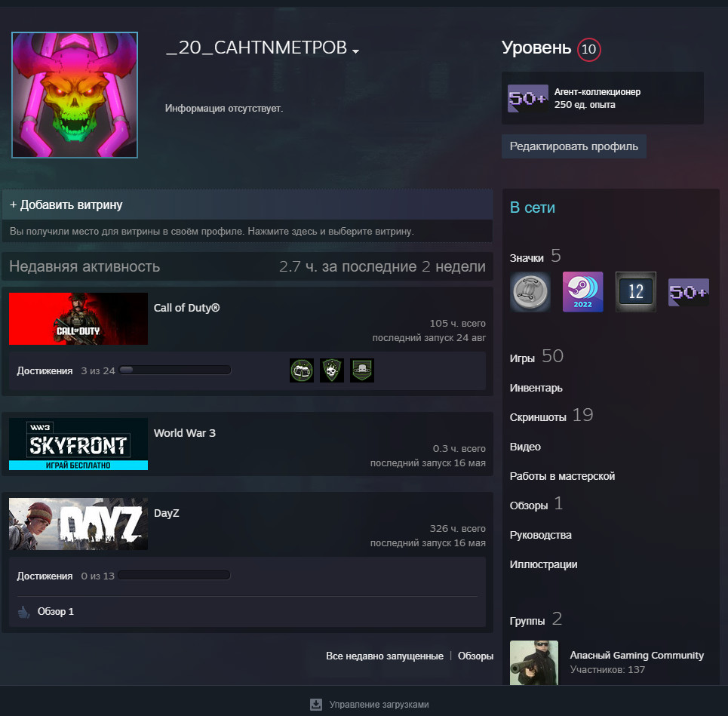
Task: Click the 12 years of service badge
Action: click(636, 292)
